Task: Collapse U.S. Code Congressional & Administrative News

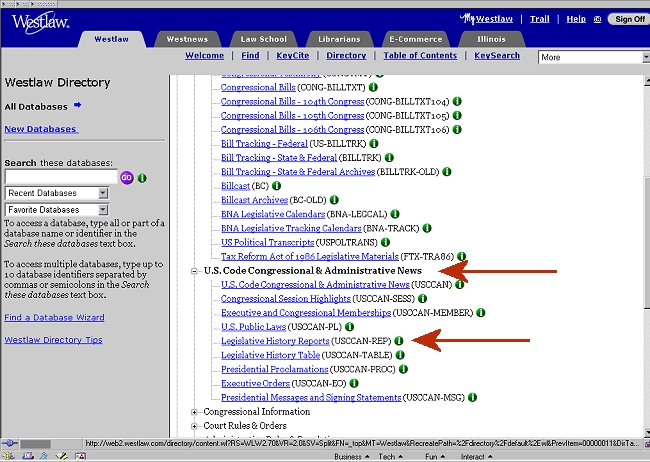Action: (194, 271)
